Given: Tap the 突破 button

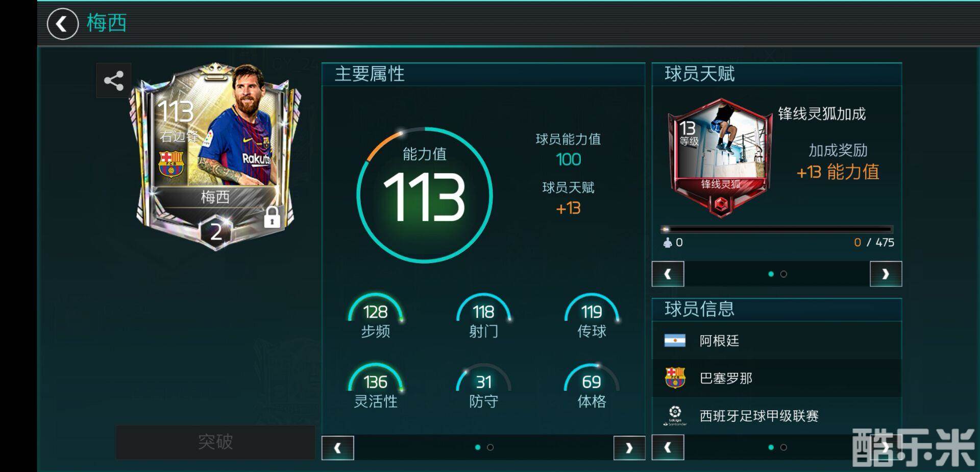Looking at the screenshot, I should [215, 442].
